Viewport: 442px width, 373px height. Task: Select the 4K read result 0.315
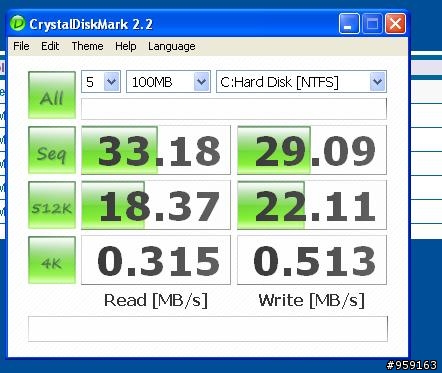tap(156, 260)
